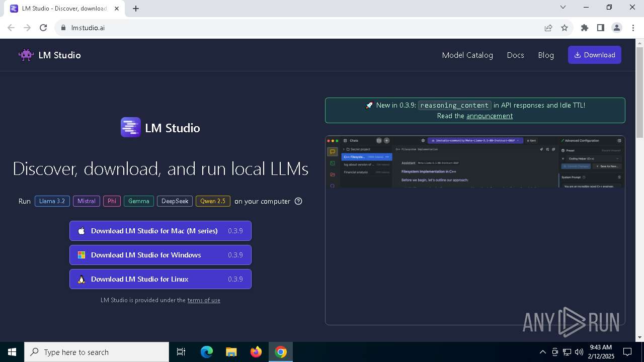Launch Firefox from the taskbar
Image resolution: width=644 pixels, height=362 pixels.
tap(256, 352)
